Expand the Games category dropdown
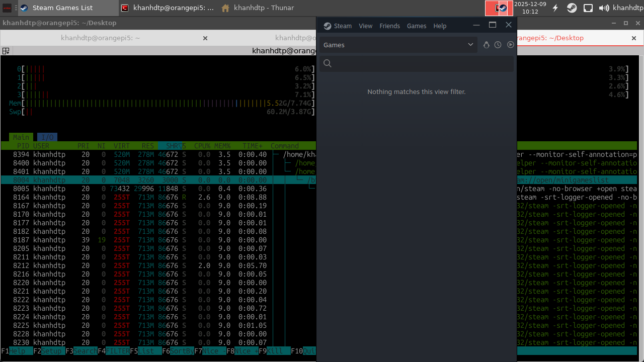The width and height of the screenshot is (644, 362). coord(470,45)
